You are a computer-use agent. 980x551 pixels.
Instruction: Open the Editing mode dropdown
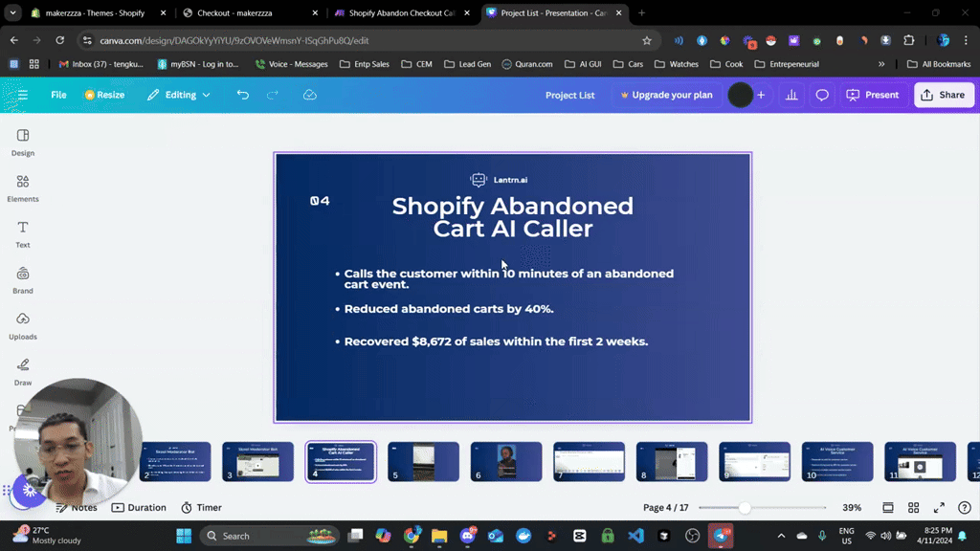click(x=178, y=95)
